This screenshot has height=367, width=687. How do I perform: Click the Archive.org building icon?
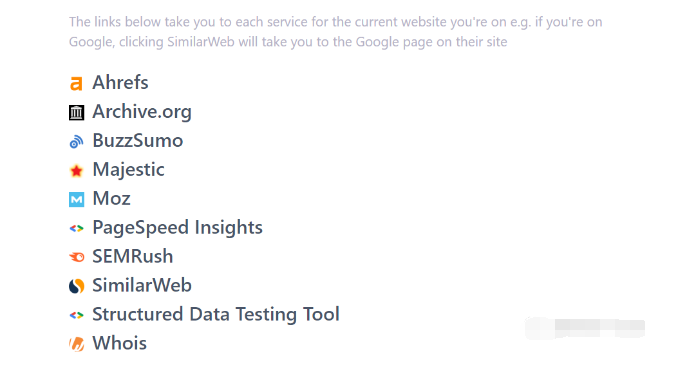pos(76,113)
